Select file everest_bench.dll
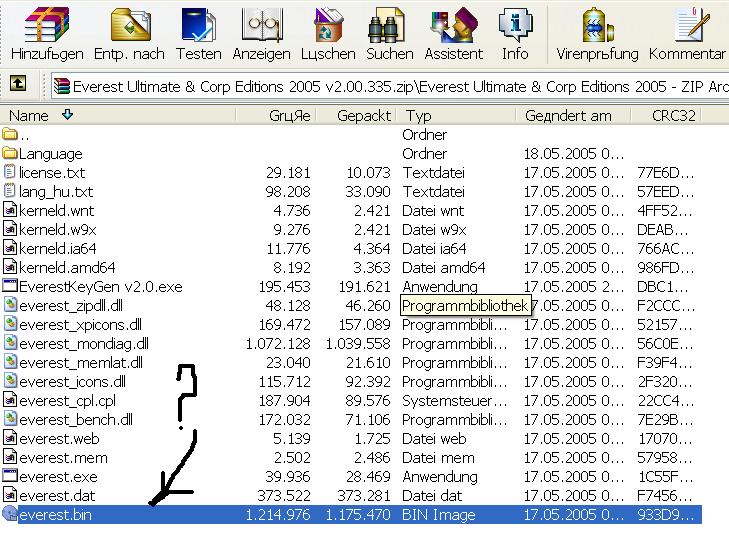Image resolution: width=729 pixels, height=536 pixels. pyautogui.click(x=76, y=419)
